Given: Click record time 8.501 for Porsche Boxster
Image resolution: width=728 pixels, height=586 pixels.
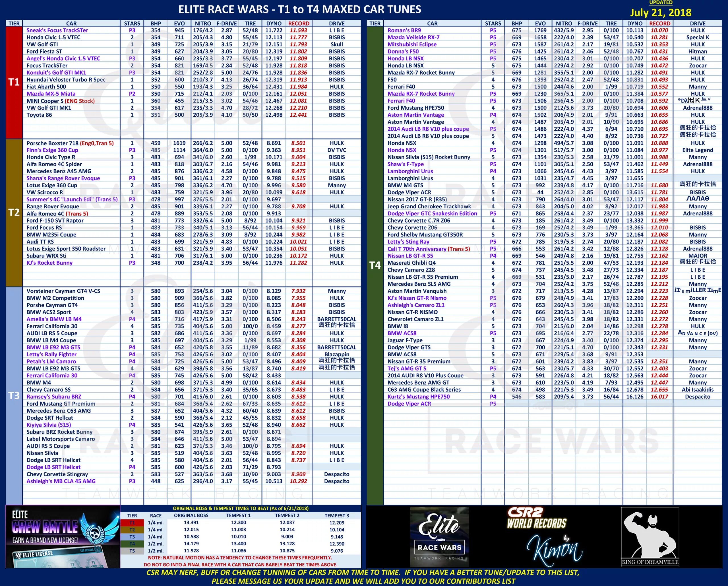Looking at the screenshot, I should point(299,143).
